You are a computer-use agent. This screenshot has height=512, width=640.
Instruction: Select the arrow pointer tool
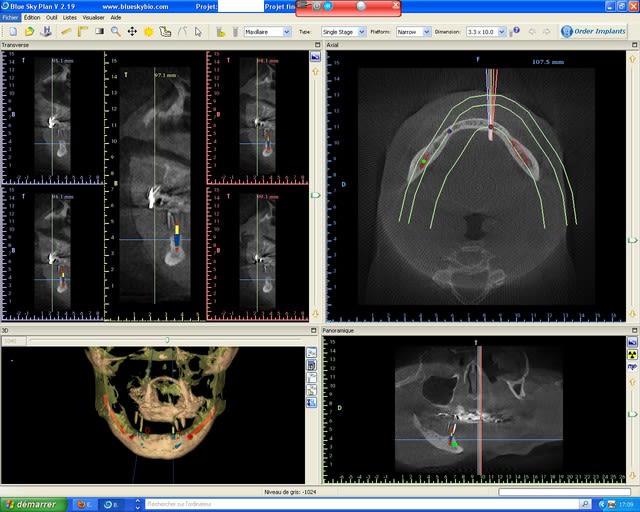pos(198,31)
